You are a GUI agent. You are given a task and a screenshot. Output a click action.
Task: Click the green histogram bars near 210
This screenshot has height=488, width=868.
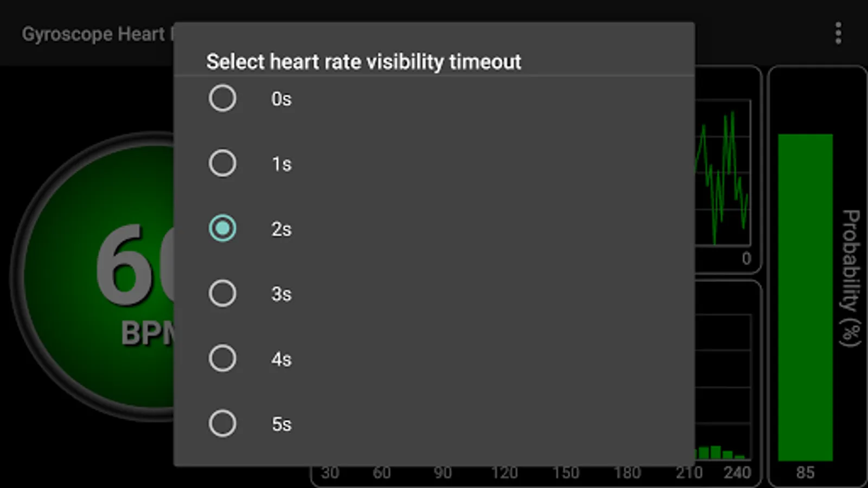[x=715, y=452]
